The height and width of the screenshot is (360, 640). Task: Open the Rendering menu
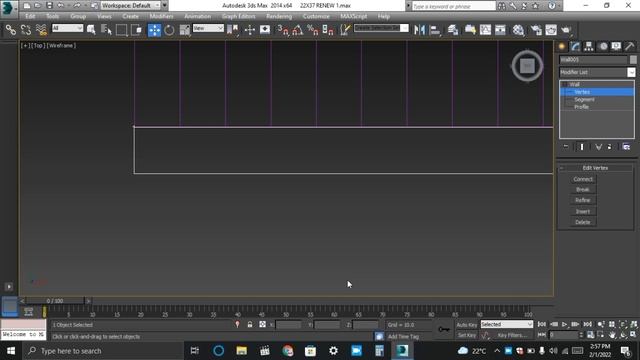click(279, 16)
